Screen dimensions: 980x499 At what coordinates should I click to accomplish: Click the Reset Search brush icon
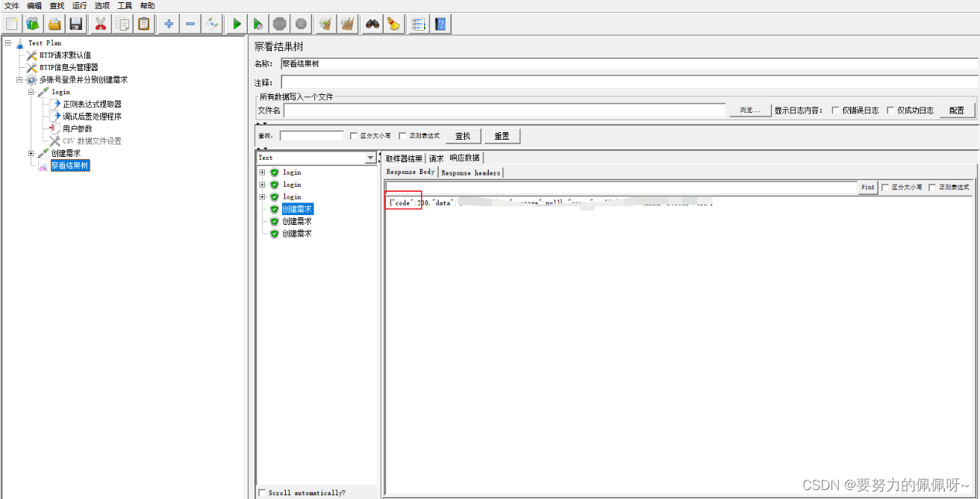tap(393, 24)
